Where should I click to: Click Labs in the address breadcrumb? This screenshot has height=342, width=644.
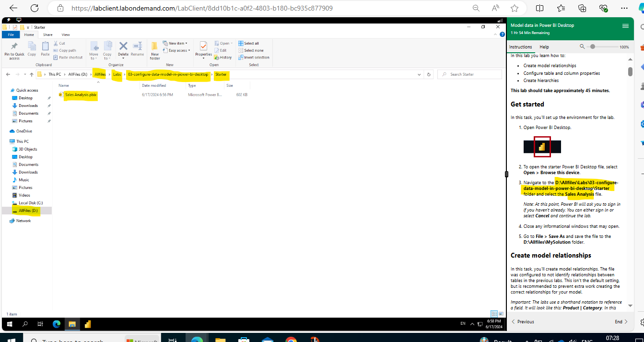coord(117,74)
